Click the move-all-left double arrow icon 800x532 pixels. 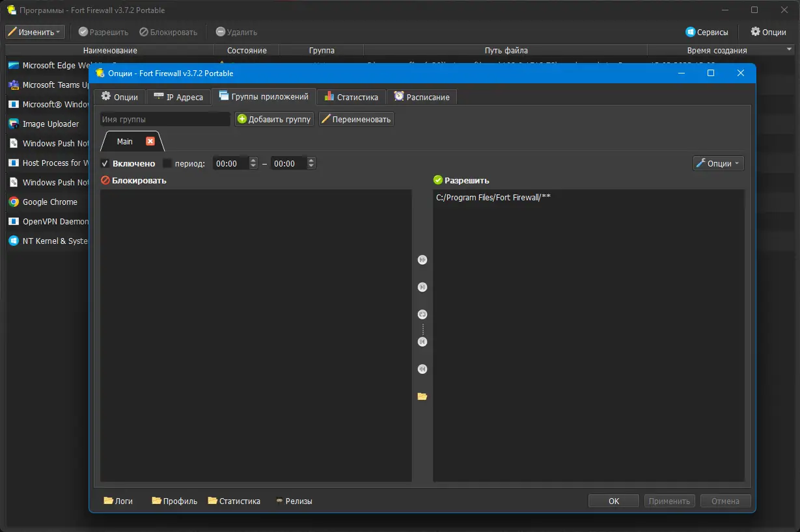click(422, 369)
